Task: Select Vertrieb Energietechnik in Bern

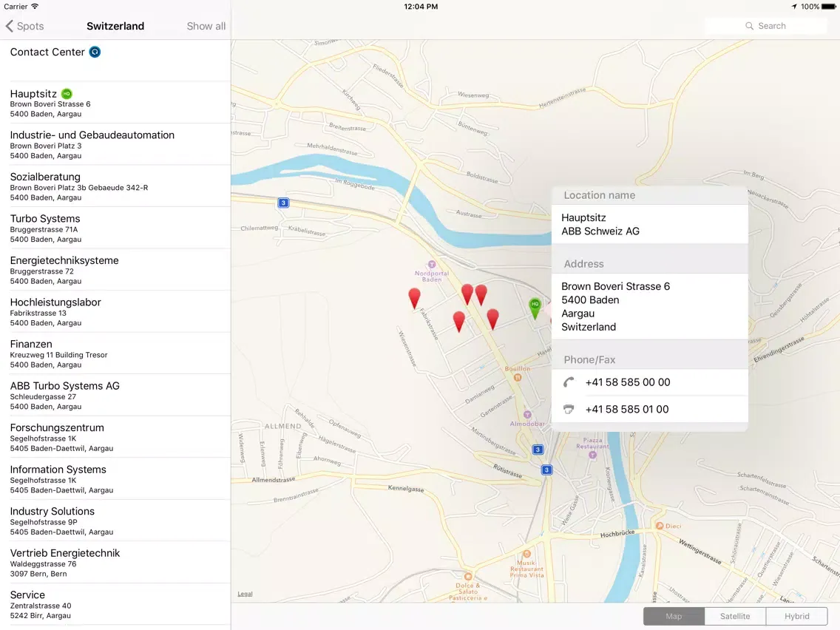Action: (x=115, y=563)
